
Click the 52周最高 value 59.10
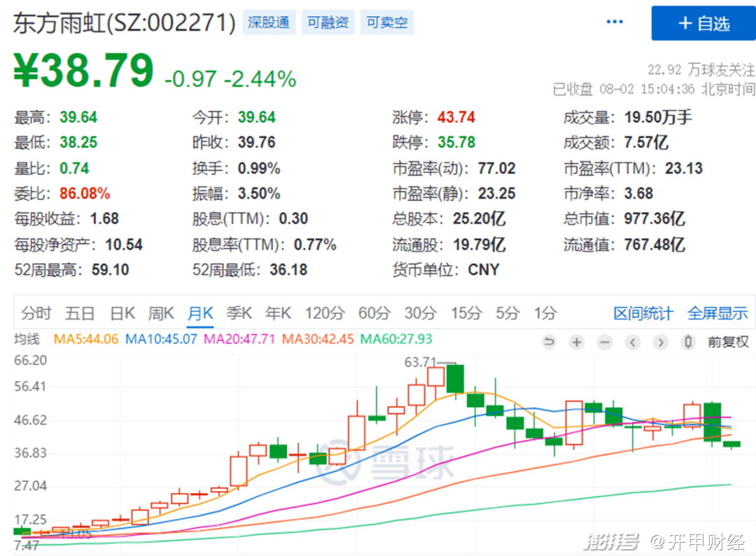111,270
